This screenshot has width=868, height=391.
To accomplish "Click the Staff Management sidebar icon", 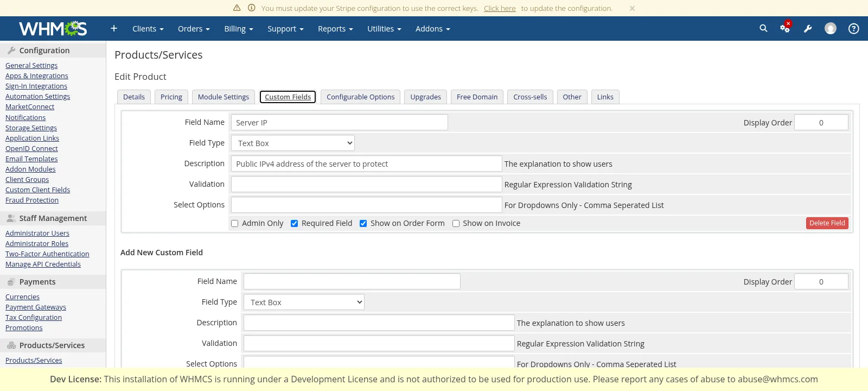I will pos(11,218).
